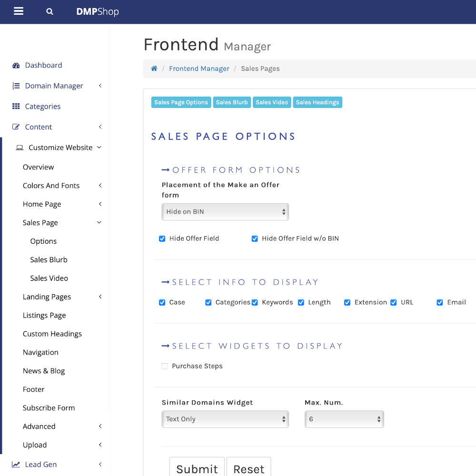Image resolution: width=476 pixels, height=476 pixels.
Task: Click the home icon in breadcrumb
Action: click(154, 69)
